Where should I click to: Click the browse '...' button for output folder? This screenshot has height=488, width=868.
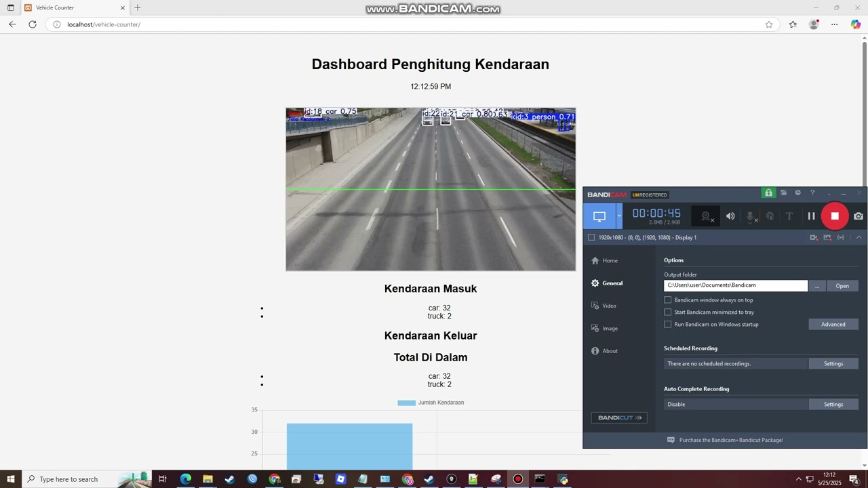click(817, 285)
